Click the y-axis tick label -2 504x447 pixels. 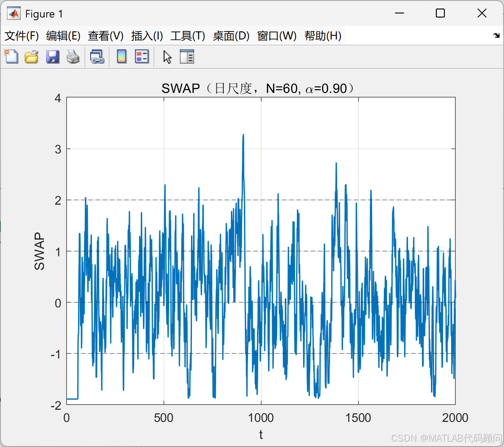click(x=56, y=405)
